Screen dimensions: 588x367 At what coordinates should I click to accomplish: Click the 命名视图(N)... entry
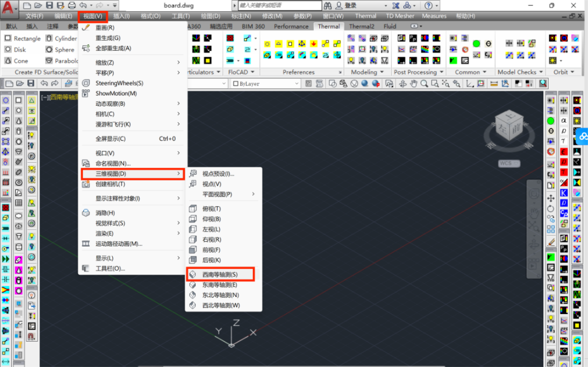132,164
